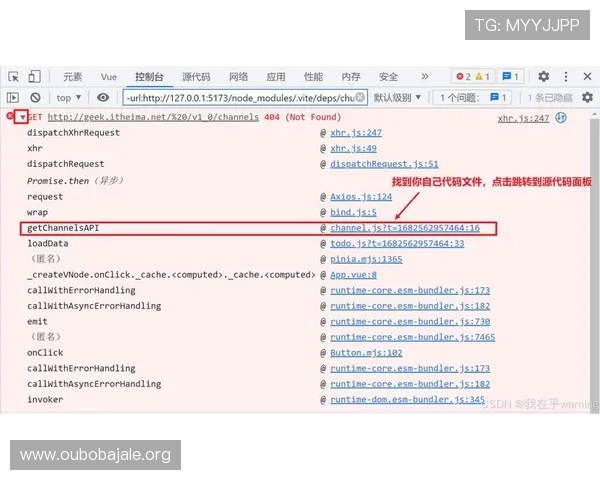The width and height of the screenshot is (600, 480).
Task: Switch to the 网络 tab
Action: [238, 77]
